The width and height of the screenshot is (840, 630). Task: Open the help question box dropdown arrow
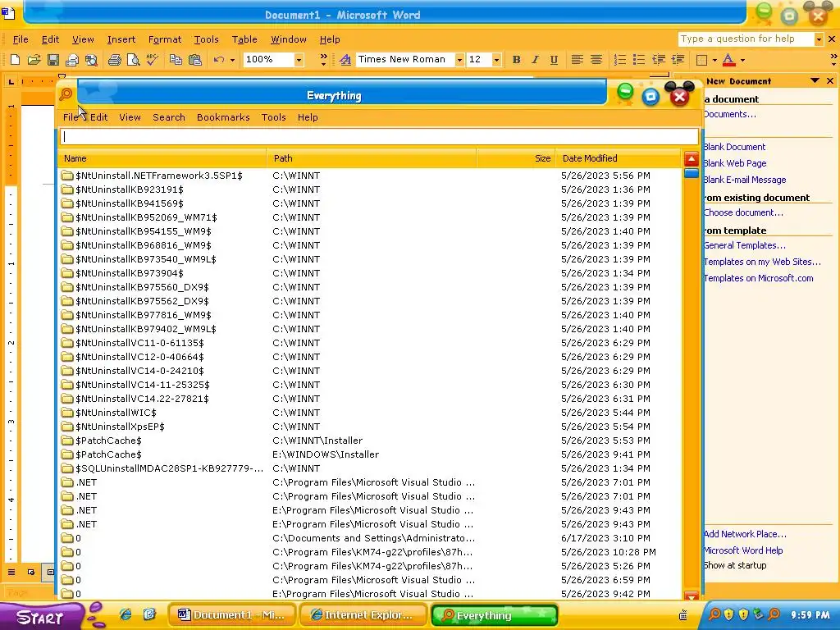click(818, 39)
